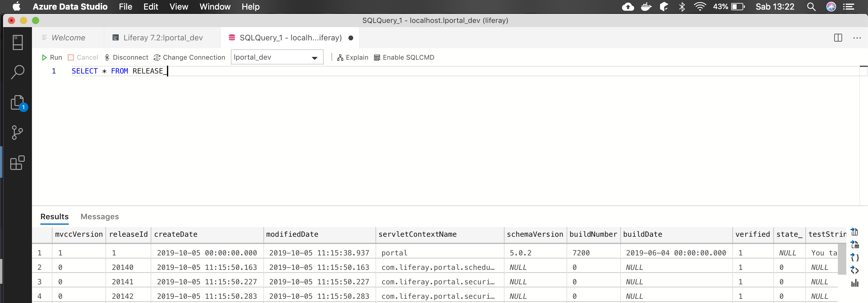Open the Edit menu
Image resolution: width=868 pixels, height=303 pixels.
pos(151,7)
